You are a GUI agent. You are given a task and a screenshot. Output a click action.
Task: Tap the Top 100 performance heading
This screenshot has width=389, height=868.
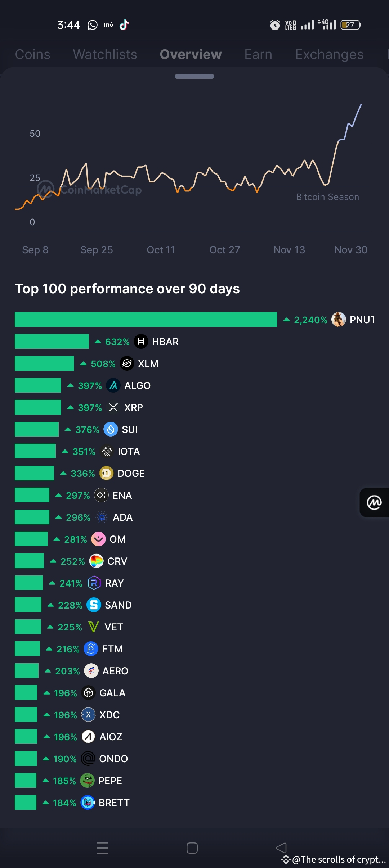[x=127, y=288]
